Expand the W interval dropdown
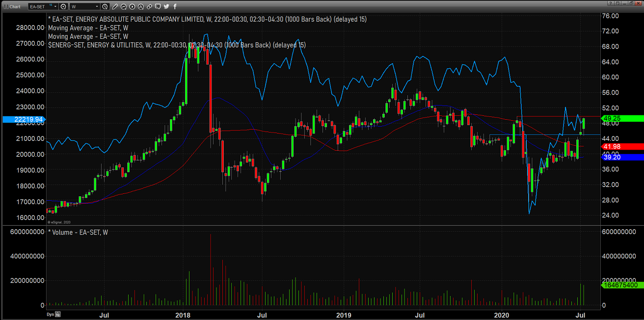Viewport: 644px width, 320px height. tap(97, 6)
